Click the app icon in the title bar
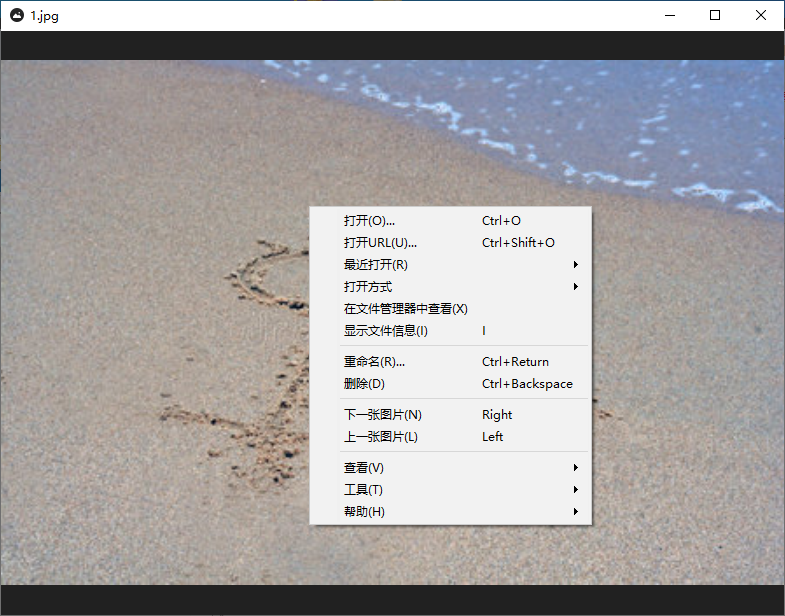 17,16
